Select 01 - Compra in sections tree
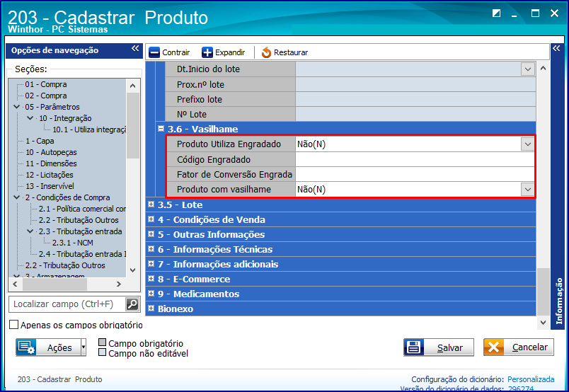569x392 pixels. click(46, 84)
